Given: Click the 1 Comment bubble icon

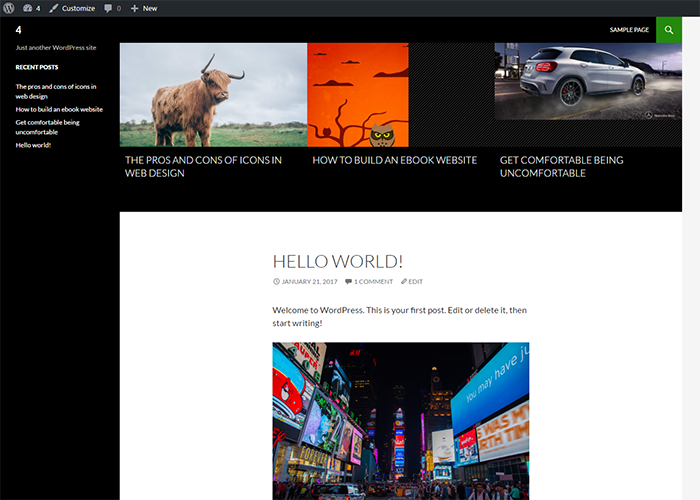Looking at the screenshot, I should point(348,282).
